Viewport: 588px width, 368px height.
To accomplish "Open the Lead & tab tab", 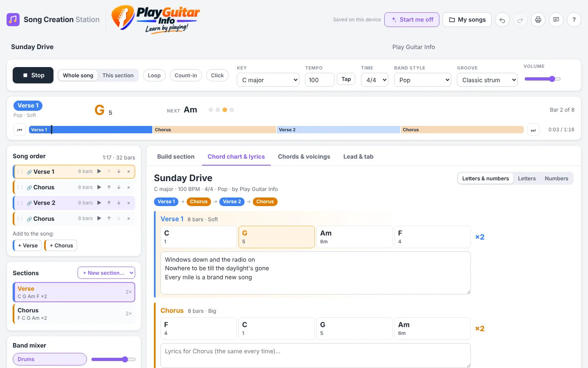I will (359, 157).
